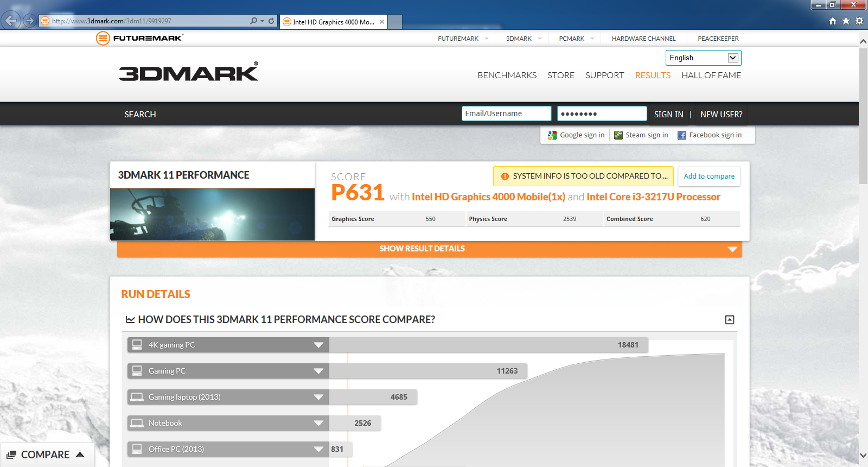
Task: Open the HALL OF FAME menu item
Action: click(711, 75)
